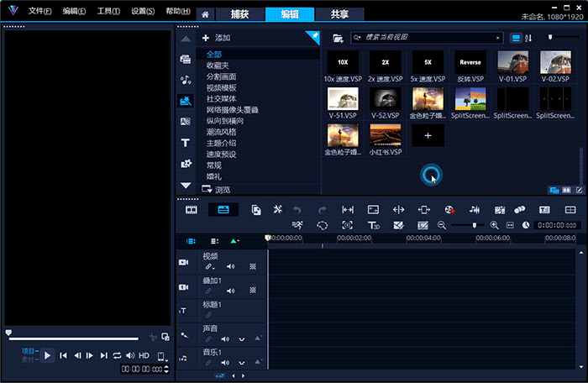Toggle HD preview mode
Image resolution: width=588 pixels, height=383 pixels.
tap(144, 355)
